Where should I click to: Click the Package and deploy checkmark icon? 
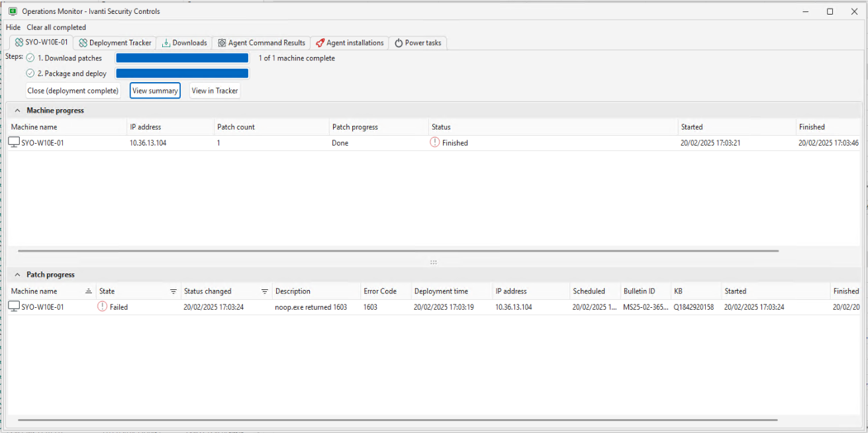(x=30, y=73)
